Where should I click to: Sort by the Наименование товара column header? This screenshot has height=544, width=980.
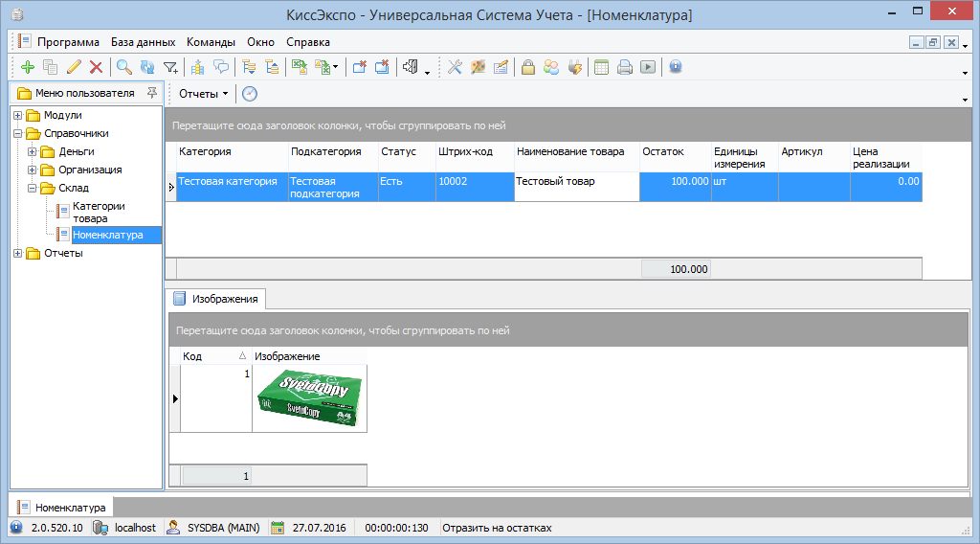tap(569, 151)
